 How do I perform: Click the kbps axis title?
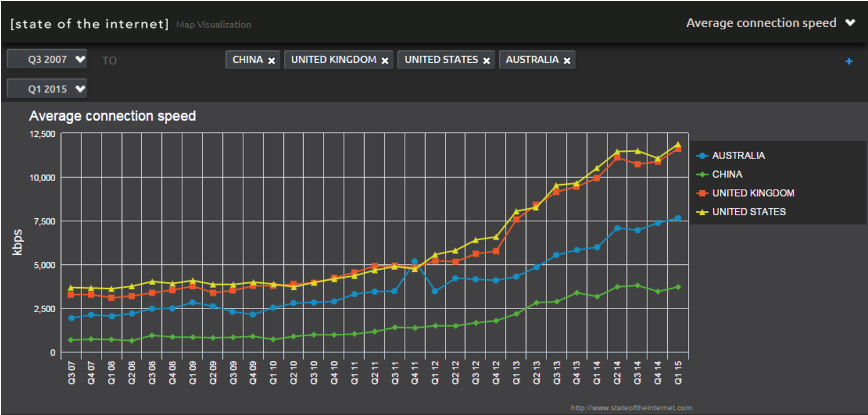pos(17,242)
